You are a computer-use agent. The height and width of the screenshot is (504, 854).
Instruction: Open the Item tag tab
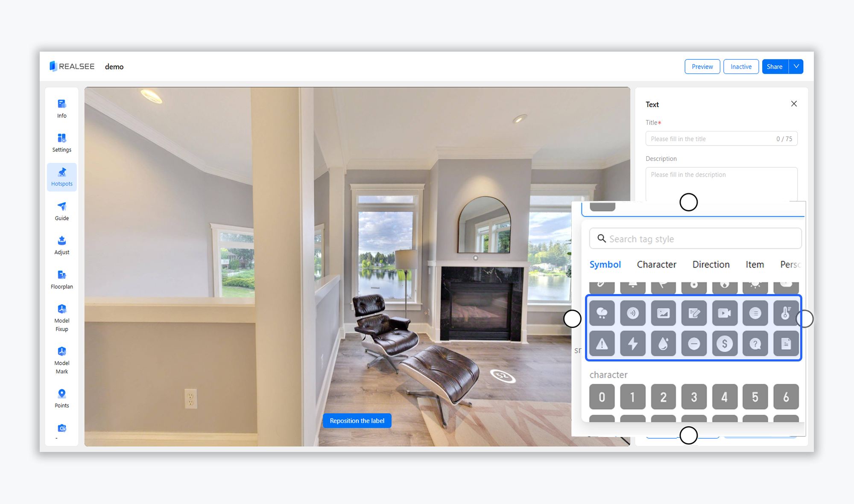[755, 265]
